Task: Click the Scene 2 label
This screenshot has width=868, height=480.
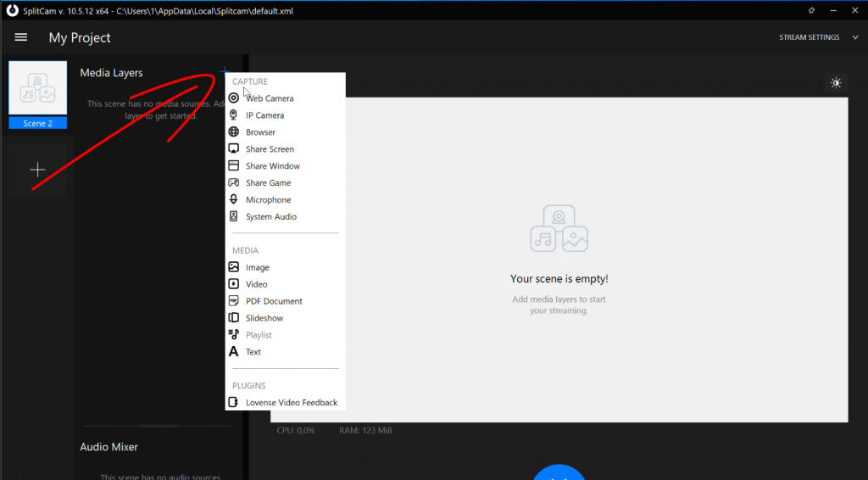Action: click(x=37, y=123)
